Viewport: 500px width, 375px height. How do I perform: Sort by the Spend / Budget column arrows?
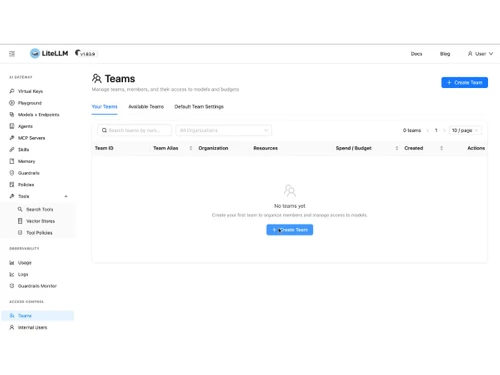click(x=397, y=148)
